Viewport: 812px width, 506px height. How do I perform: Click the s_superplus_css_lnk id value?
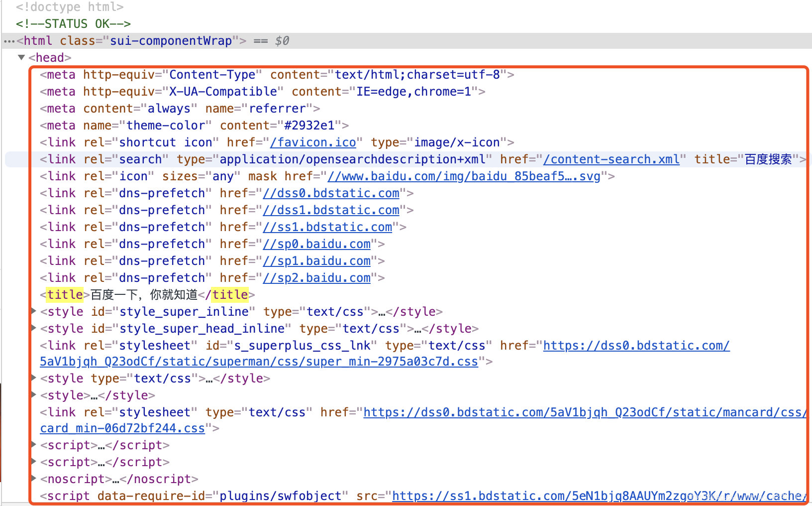pyautogui.click(x=302, y=346)
